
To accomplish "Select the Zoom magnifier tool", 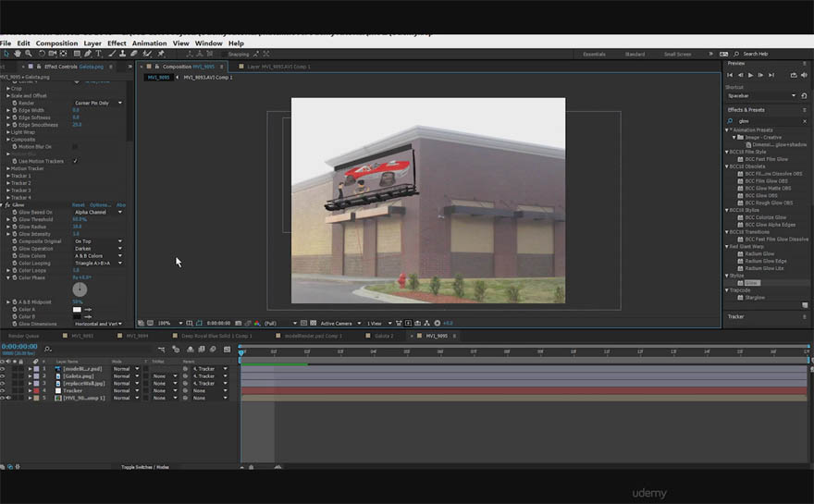I will [29, 54].
